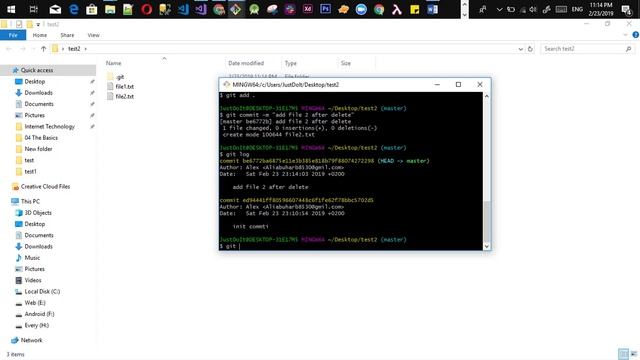Open Local Disk (C:) drive

[x=42, y=291]
